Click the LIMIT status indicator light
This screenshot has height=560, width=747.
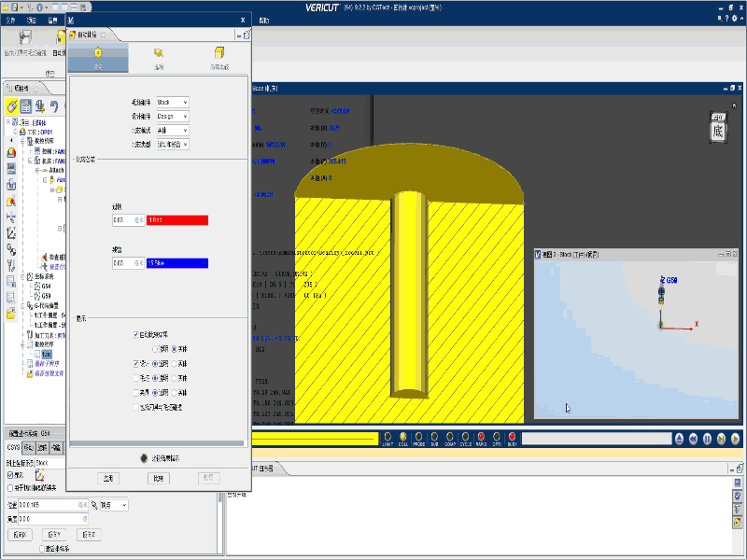[x=387, y=436]
